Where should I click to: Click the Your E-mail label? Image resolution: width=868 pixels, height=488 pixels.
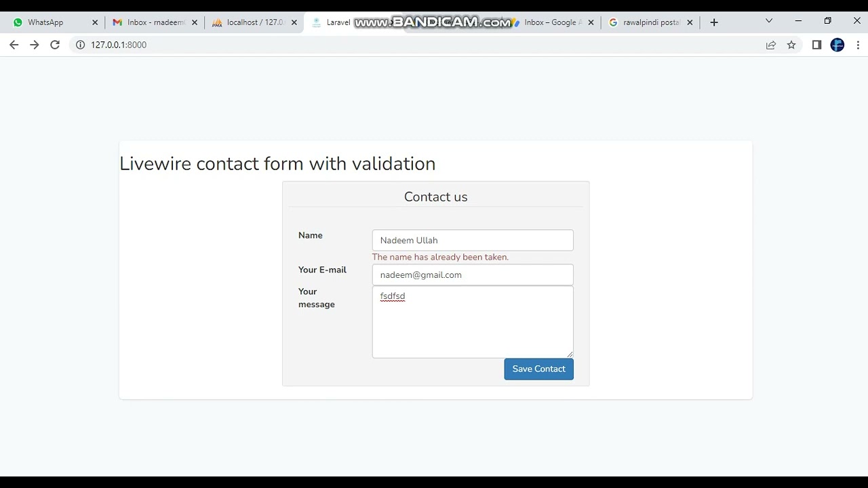coord(322,270)
